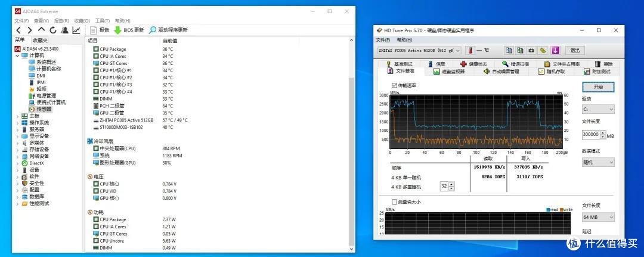Click the 开始 start button in HD Tune
The image size is (644, 257).
[x=598, y=87]
